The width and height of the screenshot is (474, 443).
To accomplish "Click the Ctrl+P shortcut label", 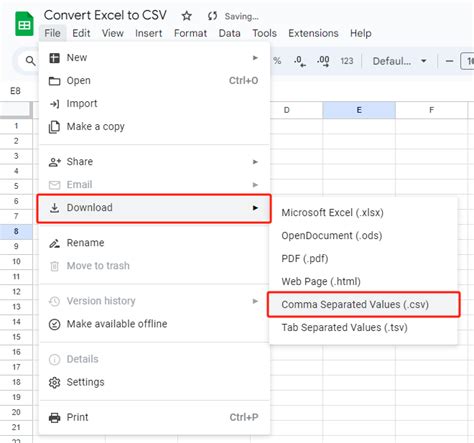I will pyautogui.click(x=244, y=417).
